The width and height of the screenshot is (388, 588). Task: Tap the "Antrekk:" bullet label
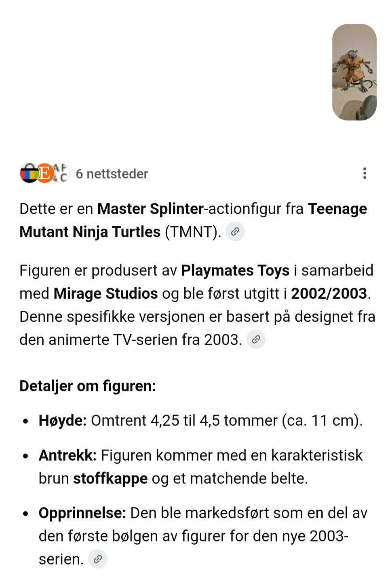[67, 455]
